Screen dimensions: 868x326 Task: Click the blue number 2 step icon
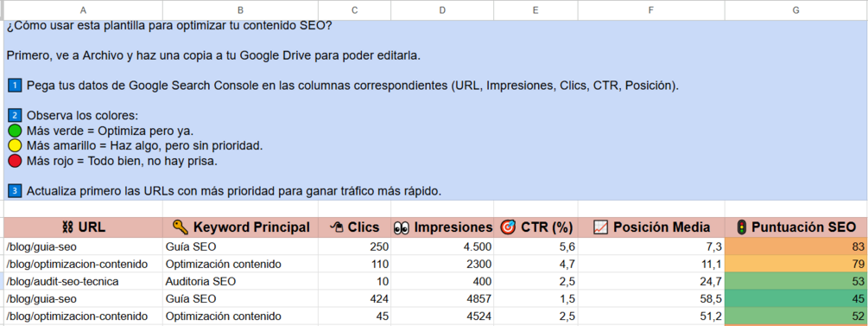pyautogui.click(x=15, y=116)
